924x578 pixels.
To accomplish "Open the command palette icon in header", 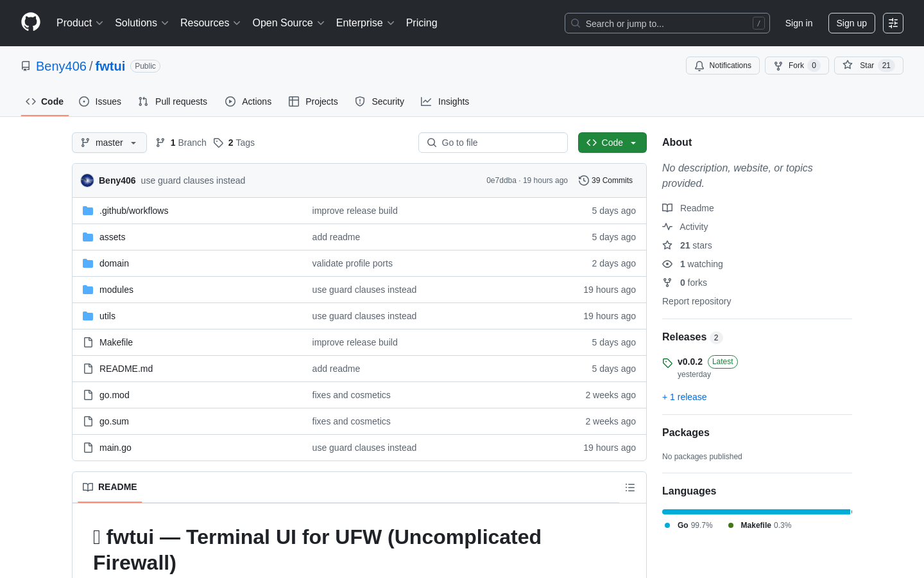I will (893, 23).
